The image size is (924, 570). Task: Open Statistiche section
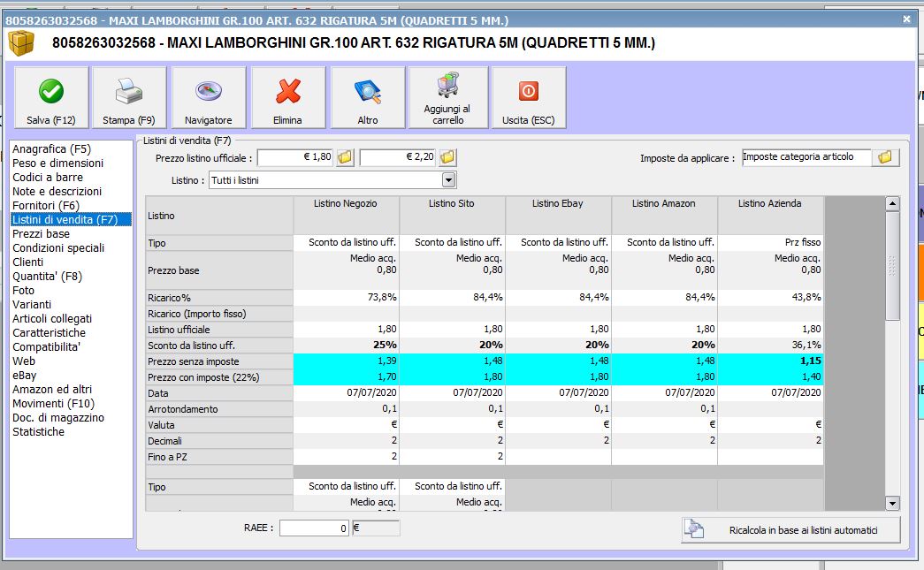pos(38,431)
